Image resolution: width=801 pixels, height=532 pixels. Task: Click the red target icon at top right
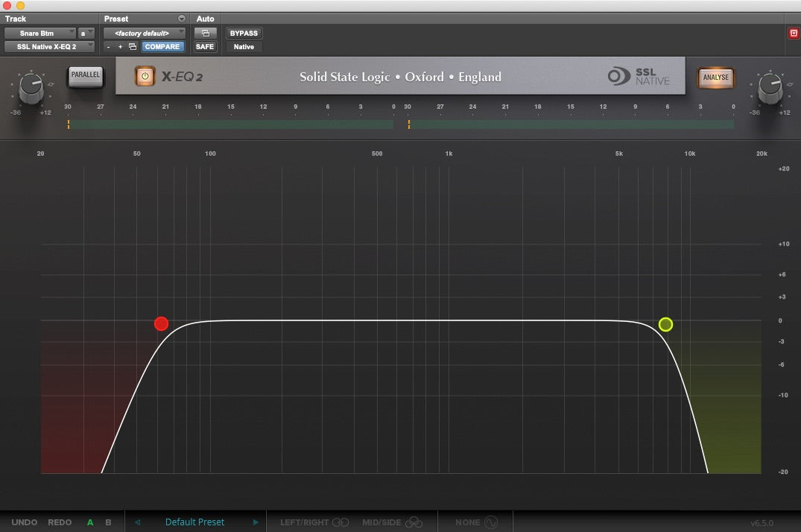(794, 34)
